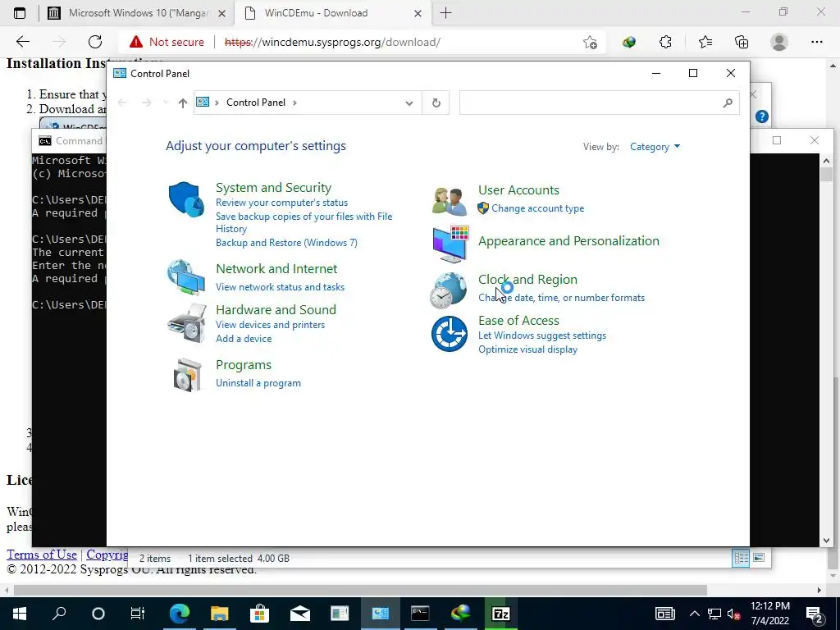Screen dimensions: 840x630
Task: Click Add a device link
Action: (244, 339)
